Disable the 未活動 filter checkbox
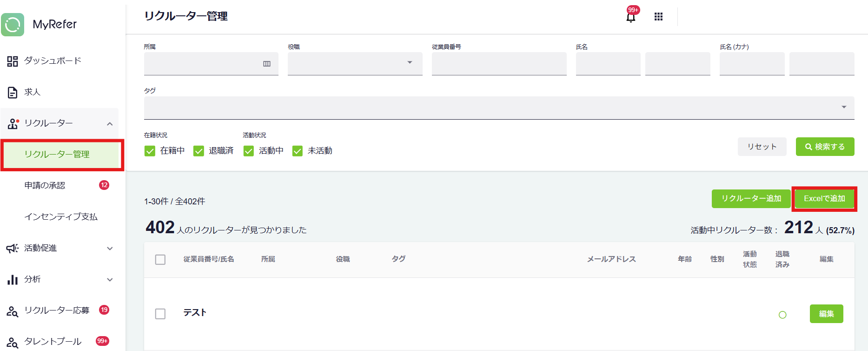868x351 pixels. click(298, 151)
